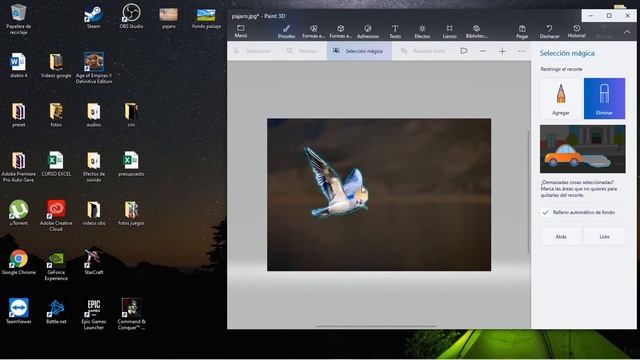Click the Listo button

click(x=604, y=237)
